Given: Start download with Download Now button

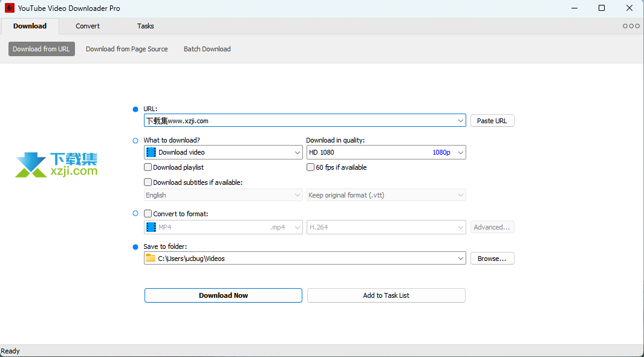Looking at the screenshot, I should coord(223,295).
